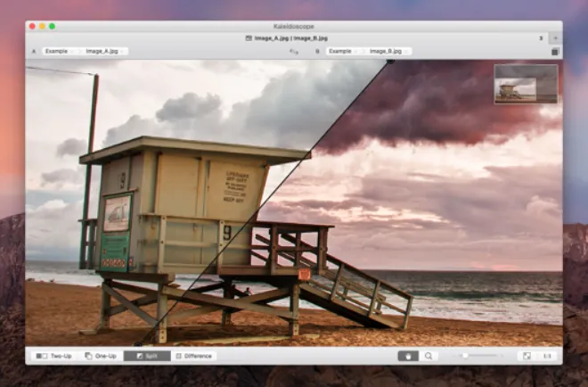Click the zoom level slider
This screenshot has width=588, height=387.
click(478, 356)
